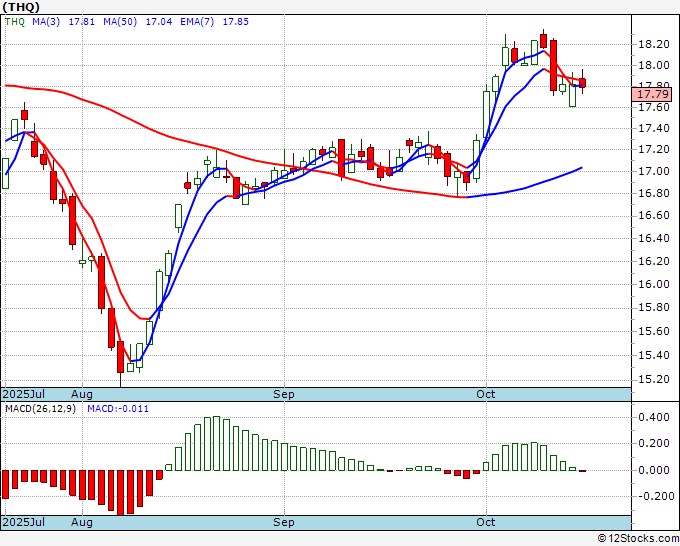Click the MACD:-0.011 value label
The height and width of the screenshot is (546, 680).
118,409
